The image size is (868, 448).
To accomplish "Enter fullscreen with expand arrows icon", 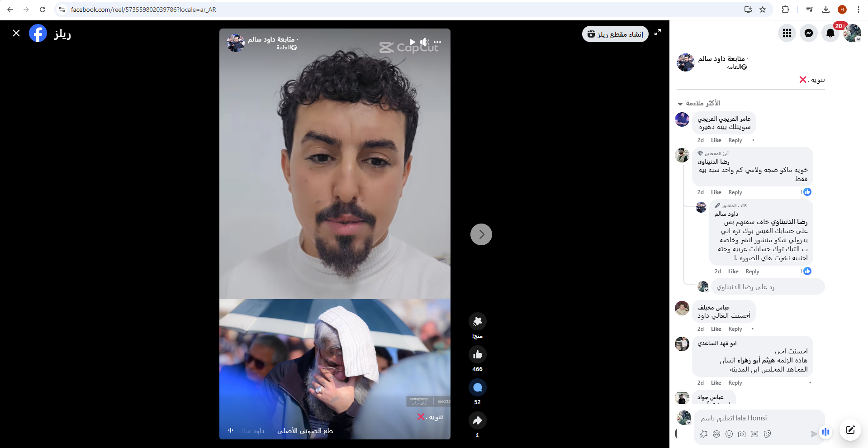I will [658, 32].
